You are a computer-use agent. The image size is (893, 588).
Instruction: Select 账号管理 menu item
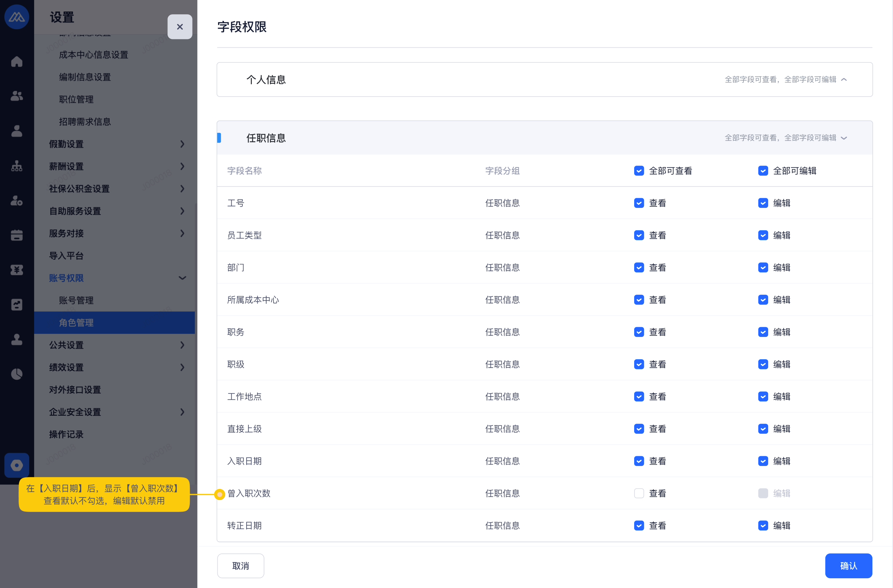coord(76,300)
